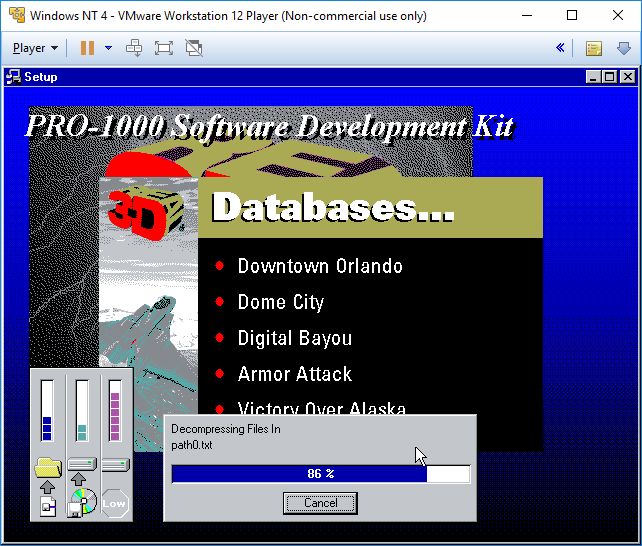Click the purple disk space gauge

pos(115,411)
